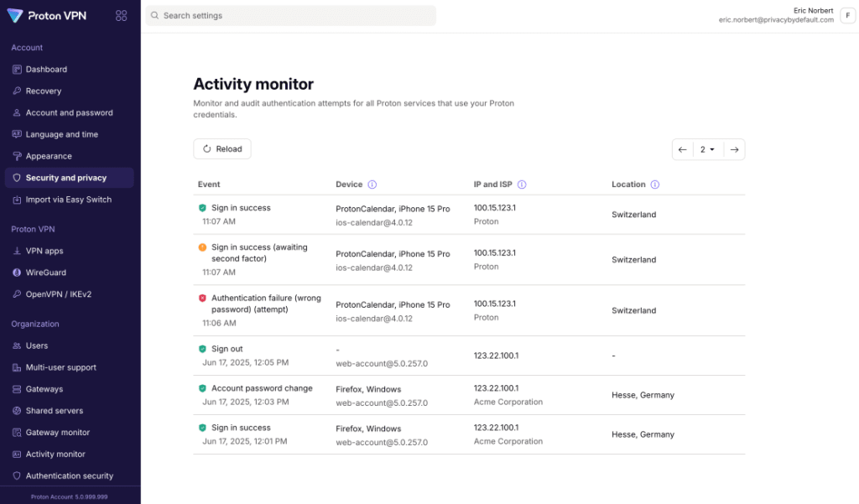Image resolution: width=859 pixels, height=504 pixels.
Task: Click the IP and ISP info icon
Action: pyautogui.click(x=522, y=184)
